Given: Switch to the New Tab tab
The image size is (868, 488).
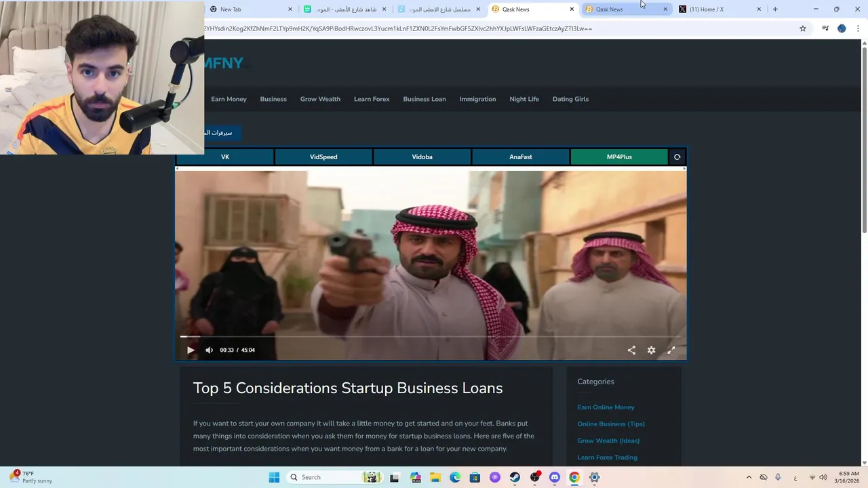Looking at the screenshot, I should click(x=251, y=9).
